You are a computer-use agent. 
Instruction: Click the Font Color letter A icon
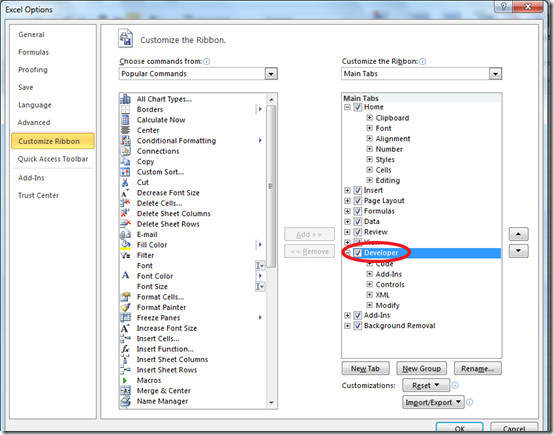pyautogui.click(x=125, y=276)
